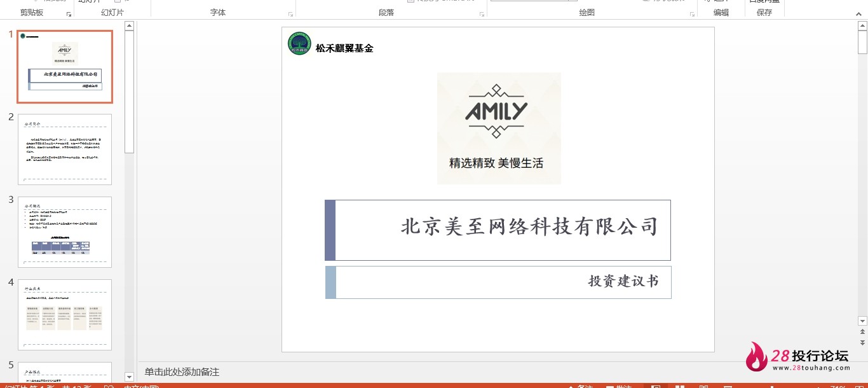
Task: Click the thumbnail panel scroll-down arrow
Action: tap(129, 377)
